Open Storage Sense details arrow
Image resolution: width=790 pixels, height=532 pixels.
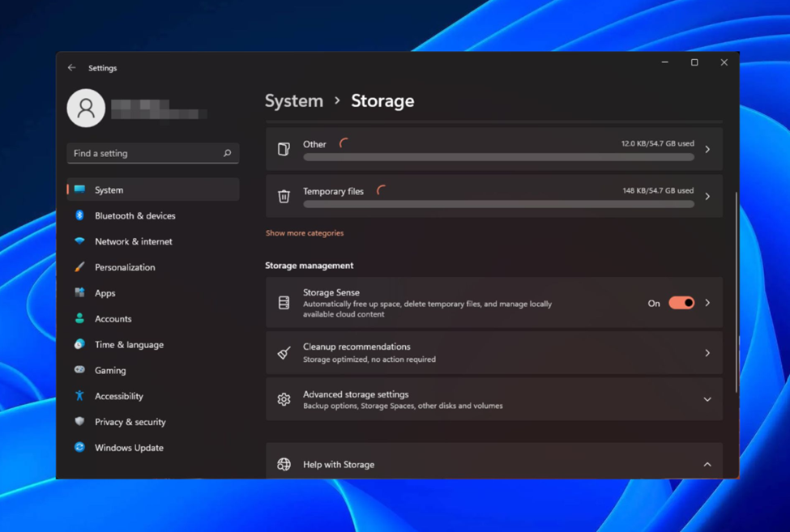[707, 303]
